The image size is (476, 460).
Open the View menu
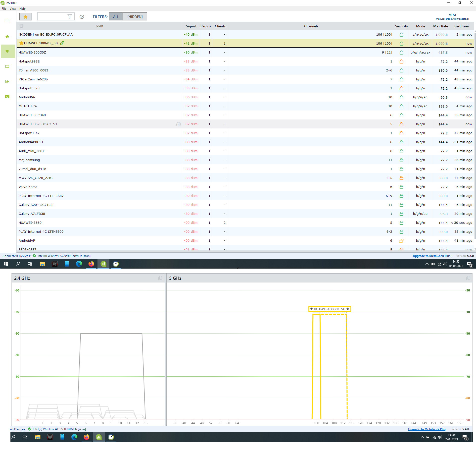(x=13, y=9)
